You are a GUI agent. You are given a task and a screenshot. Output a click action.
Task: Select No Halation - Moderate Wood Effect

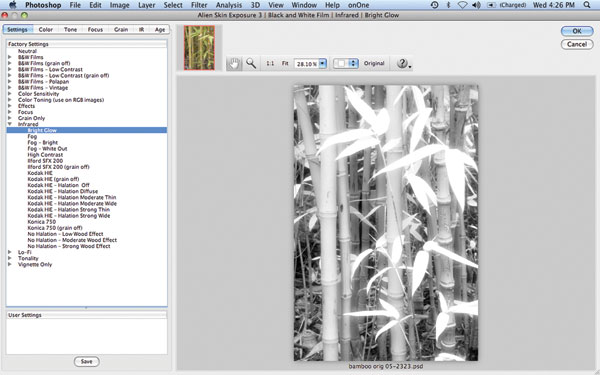coord(72,240)
